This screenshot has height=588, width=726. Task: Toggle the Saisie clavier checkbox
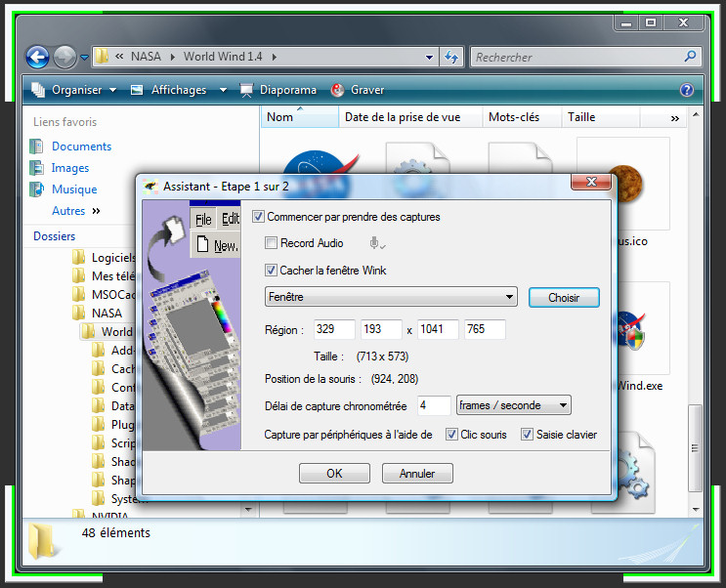coord(527,435)
